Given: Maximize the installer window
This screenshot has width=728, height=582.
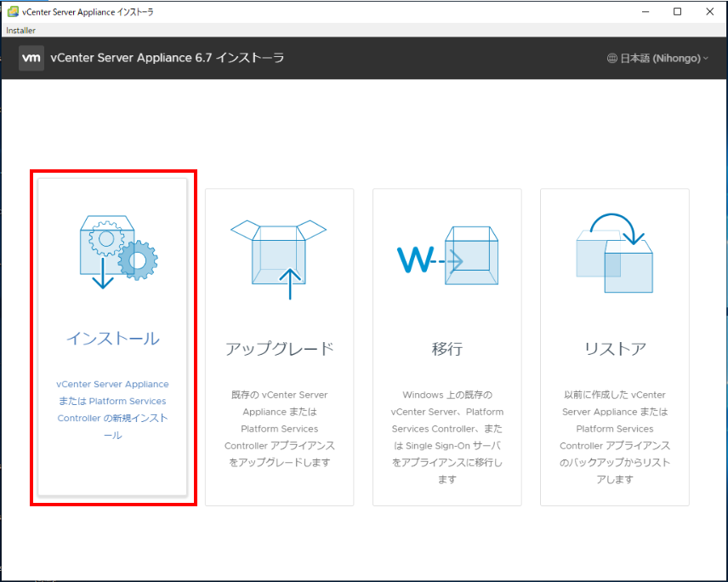Looking at the screenshot, I should (677, 12).
